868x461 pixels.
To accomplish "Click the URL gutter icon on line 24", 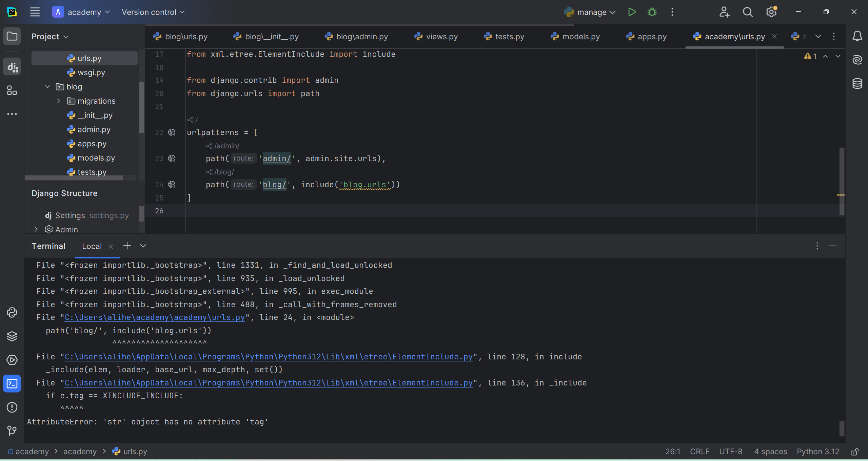I will 172,185.
